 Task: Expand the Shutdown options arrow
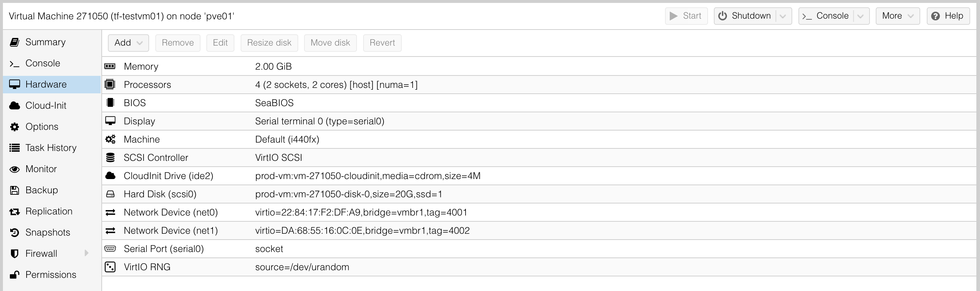783,16
